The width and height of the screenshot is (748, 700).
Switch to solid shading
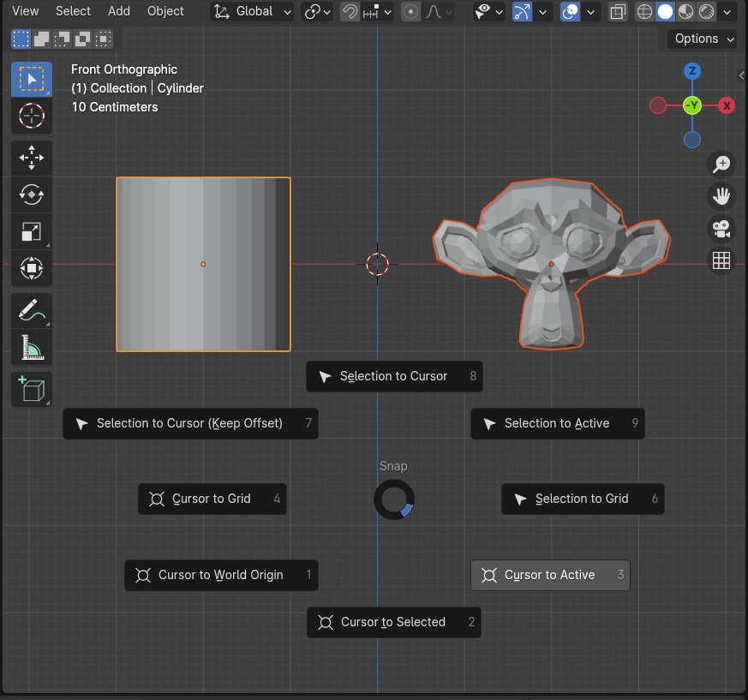[x=665, y=11]
